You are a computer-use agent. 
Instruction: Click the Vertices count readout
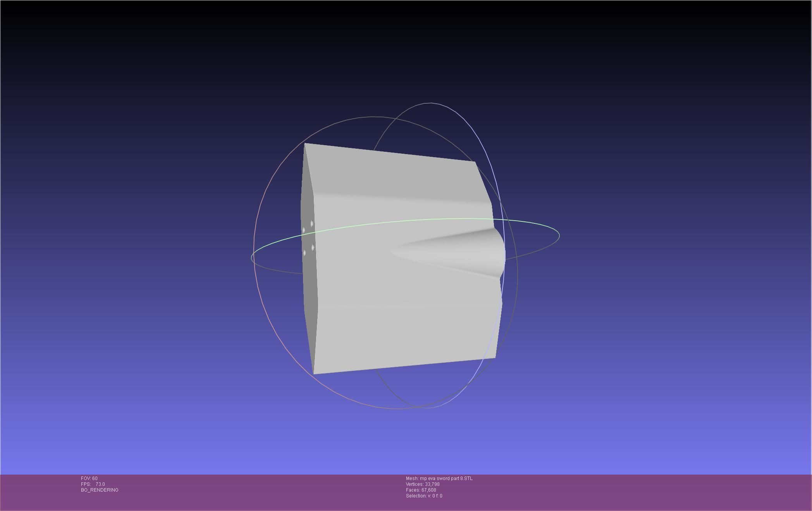pyautogui.click(x=422, y=484)
